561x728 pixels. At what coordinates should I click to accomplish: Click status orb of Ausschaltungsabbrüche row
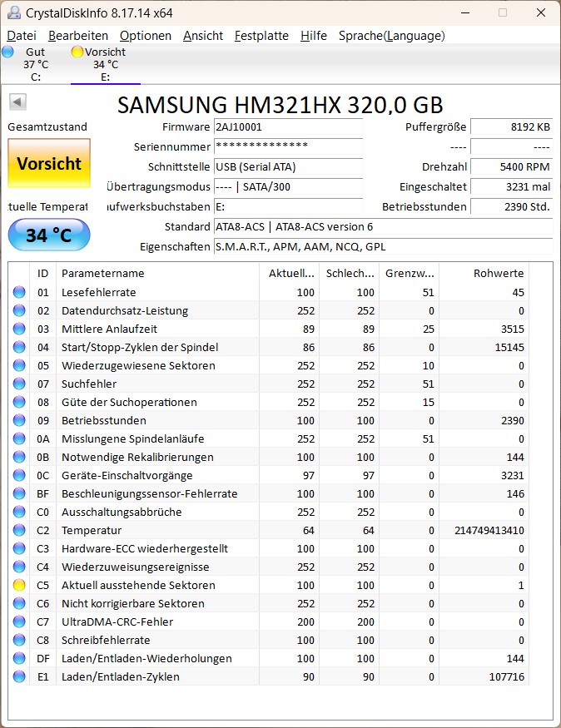pyautogui.click(x=19, y=513)
